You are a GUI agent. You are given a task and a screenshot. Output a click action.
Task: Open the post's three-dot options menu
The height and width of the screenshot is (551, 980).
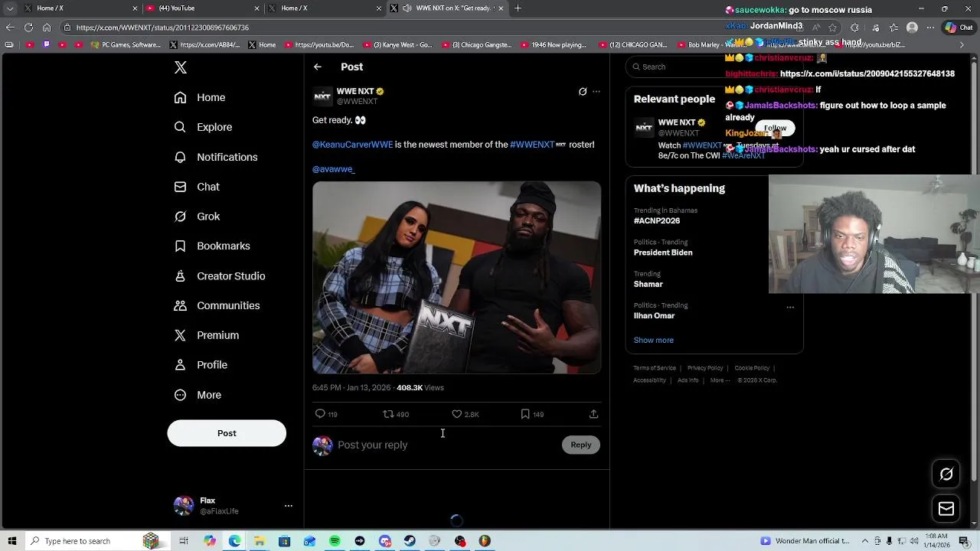pyautogui.click(x=596, y=91)
